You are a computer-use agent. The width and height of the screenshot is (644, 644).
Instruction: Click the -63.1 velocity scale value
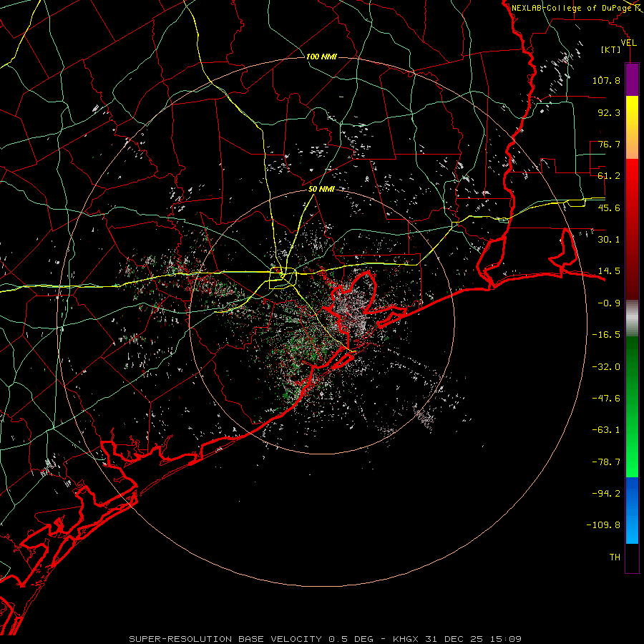pyautogui.click(x=606, y=430)
